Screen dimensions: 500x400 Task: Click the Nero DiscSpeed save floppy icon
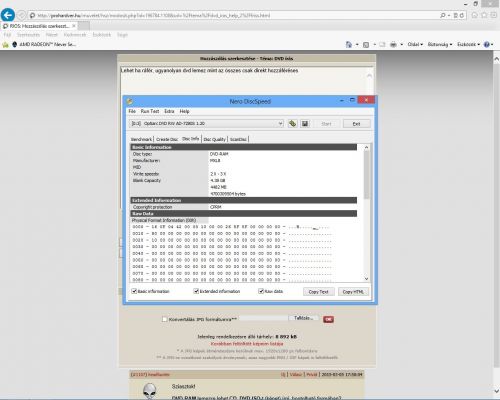click(x=305, y=123)
